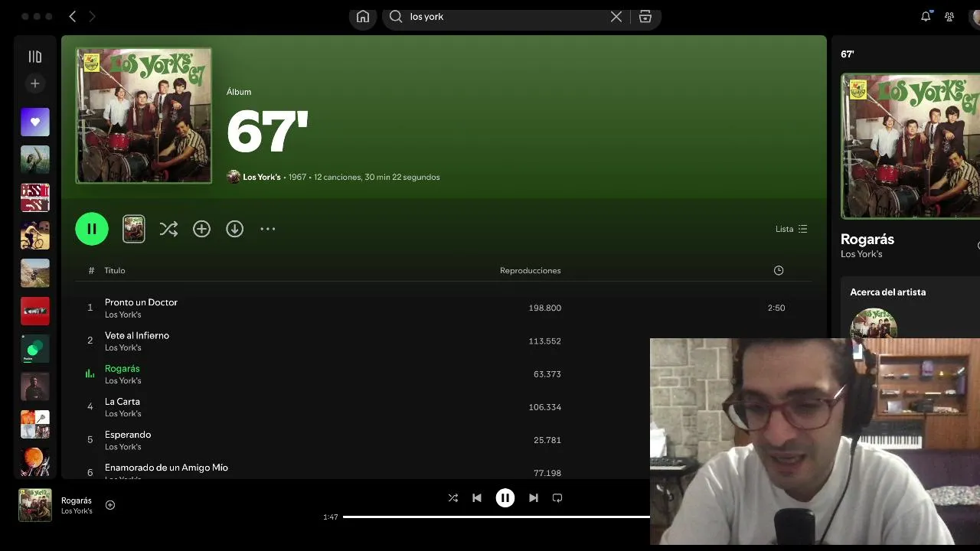Click the small album preview thumbnail
Viewport: 980px width, 551px height.
click(x=134, y=229)
